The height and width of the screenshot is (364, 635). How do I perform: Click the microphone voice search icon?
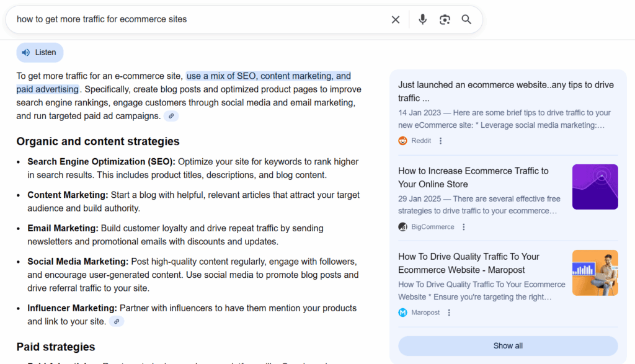422,19
